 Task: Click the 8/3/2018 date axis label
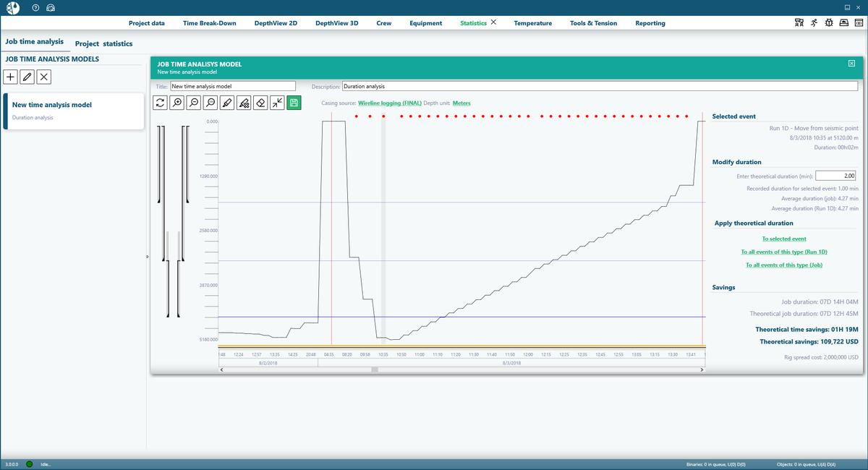click(511, 363)
